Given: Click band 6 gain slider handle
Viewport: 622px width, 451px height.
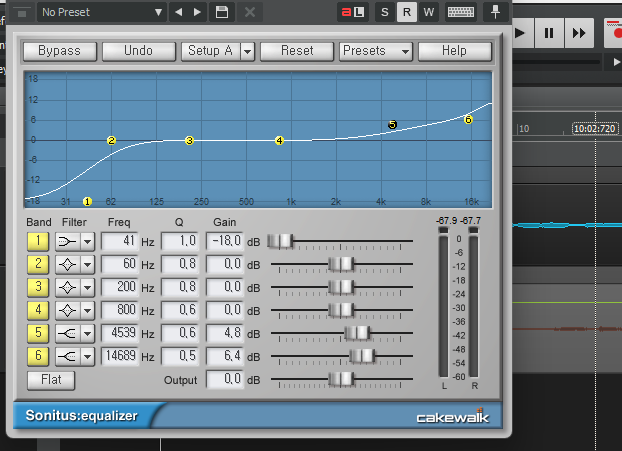Looking at the screenshot, I should coord(362,356).
